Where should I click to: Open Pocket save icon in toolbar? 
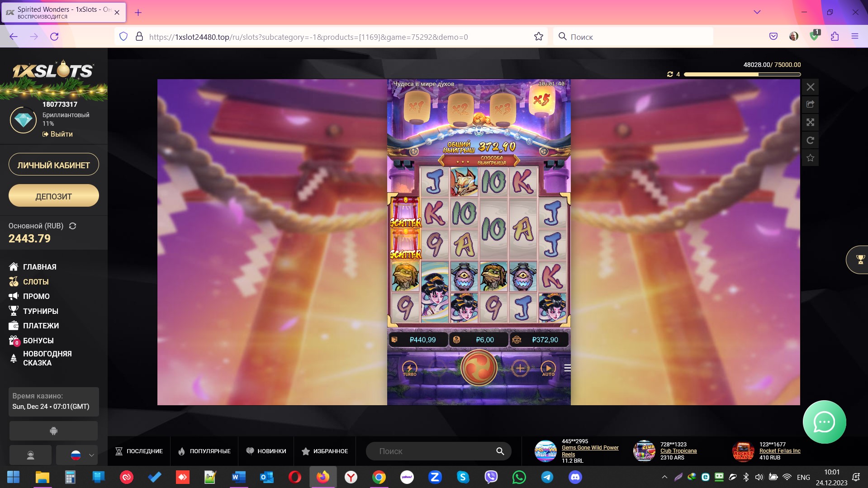pyautogui.click(x=773, y=37)
